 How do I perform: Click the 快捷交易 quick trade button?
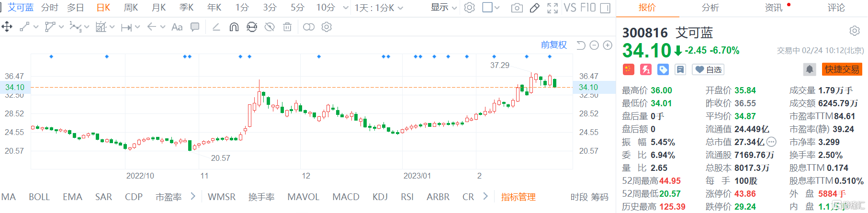coord(842,69)
